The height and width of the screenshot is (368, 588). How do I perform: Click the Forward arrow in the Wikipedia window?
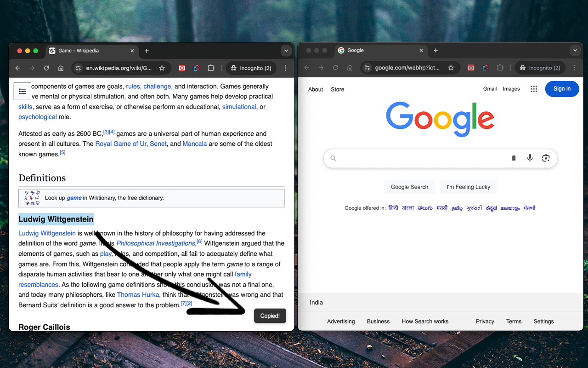click(x=32, y=68)
